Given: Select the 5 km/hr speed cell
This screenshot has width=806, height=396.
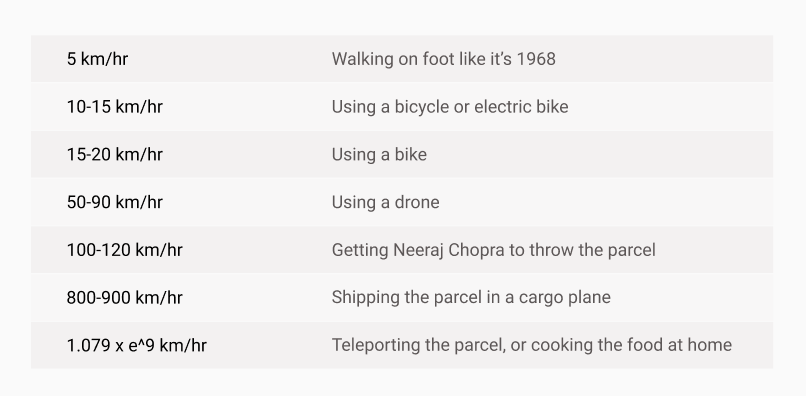Looking at the screenshot, I should (97, 59).
